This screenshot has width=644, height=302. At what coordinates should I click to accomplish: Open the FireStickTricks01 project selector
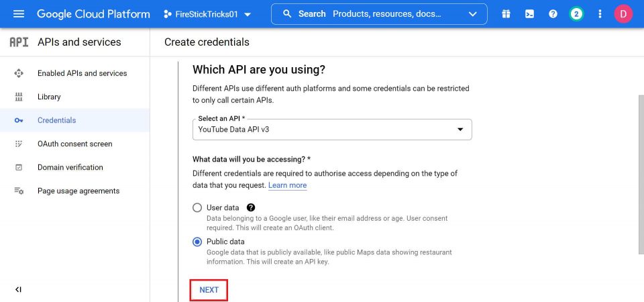point(207,14)
